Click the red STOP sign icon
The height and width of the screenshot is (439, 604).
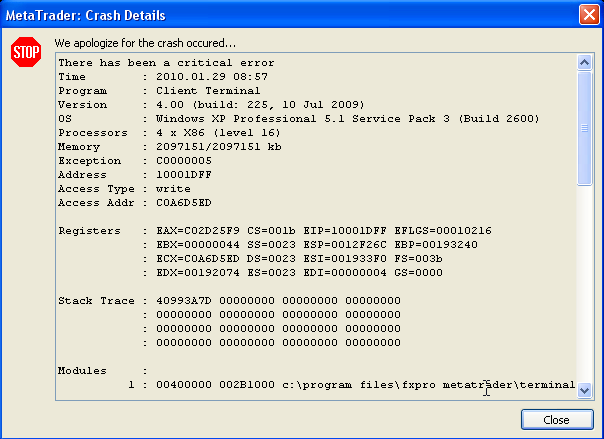click(x=26, y=52)
